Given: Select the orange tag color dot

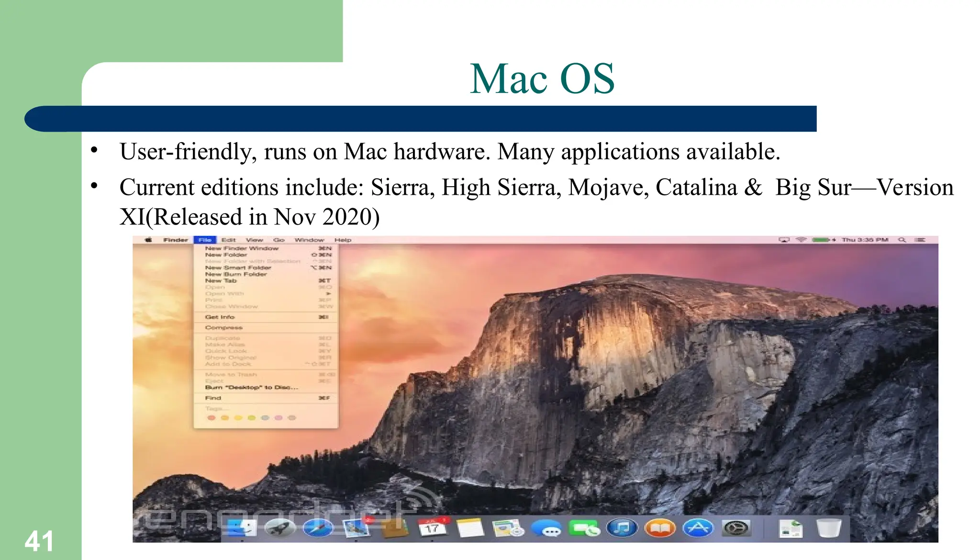Looking at the screenshot, I should (224, 418).
